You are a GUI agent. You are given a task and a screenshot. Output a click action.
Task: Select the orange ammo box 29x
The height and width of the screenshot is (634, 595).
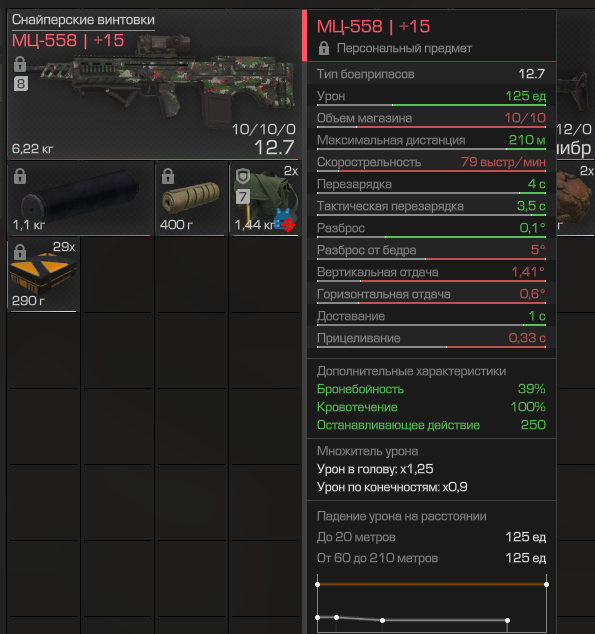coord(43,275)
